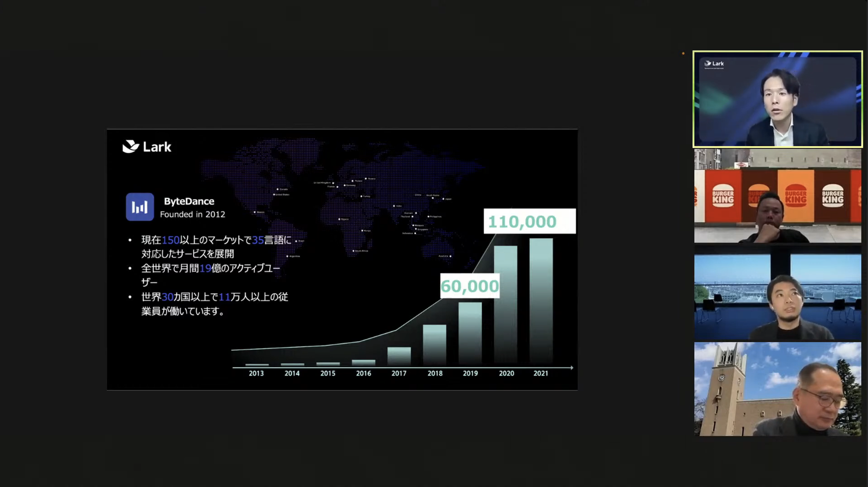Image resolution: width=868 pixels, height=487 pixels.
Task: Click the 2020 axis label
Action: (506, 373)
